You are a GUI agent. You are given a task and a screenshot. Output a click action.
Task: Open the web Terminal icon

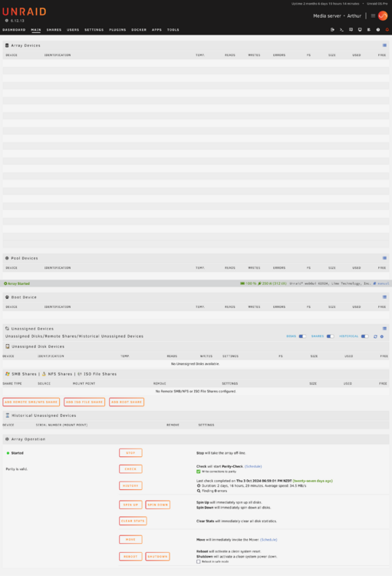341,30
